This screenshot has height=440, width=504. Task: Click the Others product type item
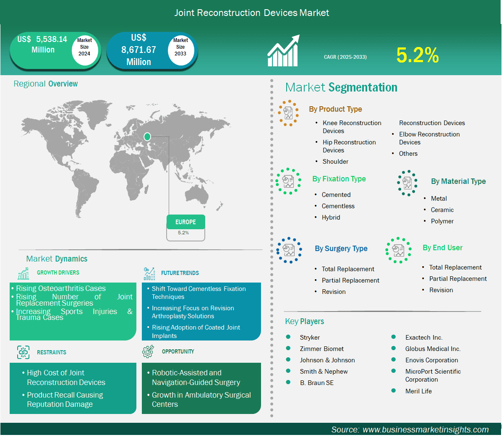point(408,154)
